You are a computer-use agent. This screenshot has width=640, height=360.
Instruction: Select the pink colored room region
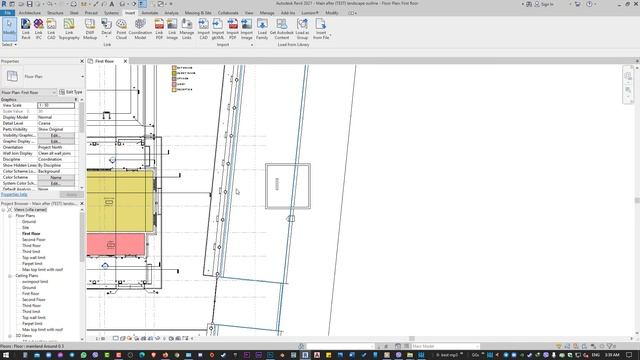coord(116,244)
